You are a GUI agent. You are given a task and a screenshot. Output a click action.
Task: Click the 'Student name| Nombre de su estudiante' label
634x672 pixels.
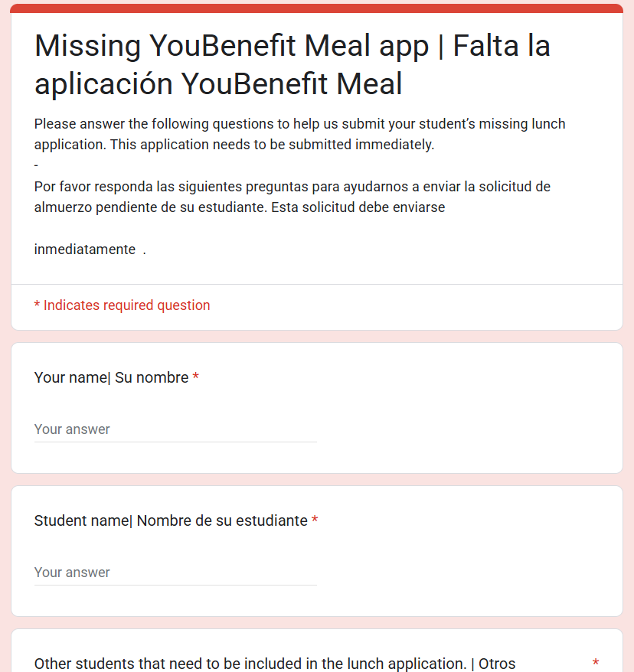(171, 520)
